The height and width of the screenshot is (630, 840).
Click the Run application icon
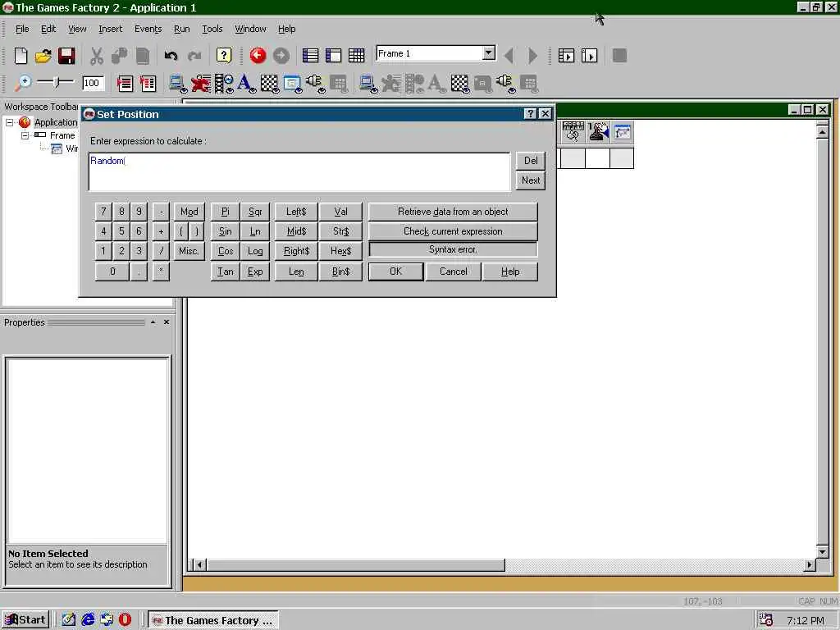(566, 55)
